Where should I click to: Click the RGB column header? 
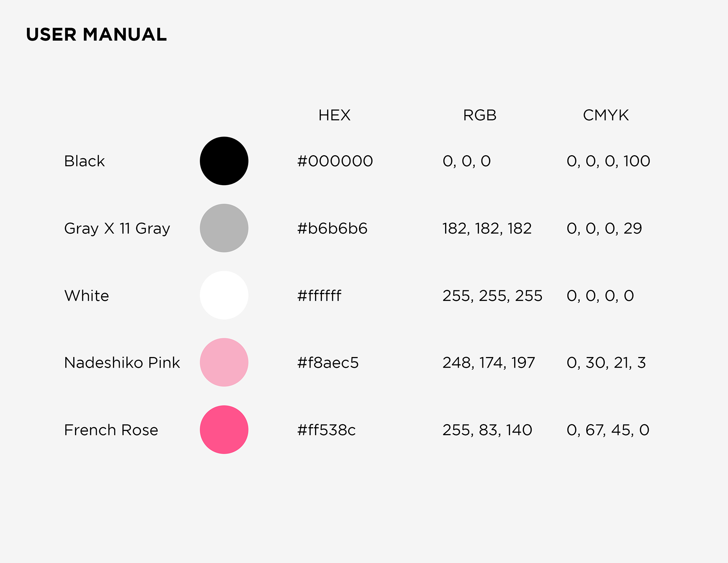(x=480, y=115)
